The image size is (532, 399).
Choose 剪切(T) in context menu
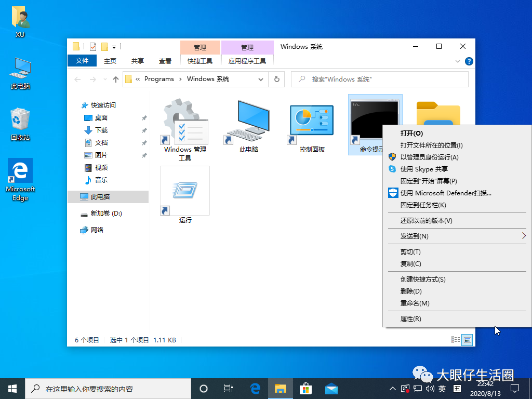457,252
